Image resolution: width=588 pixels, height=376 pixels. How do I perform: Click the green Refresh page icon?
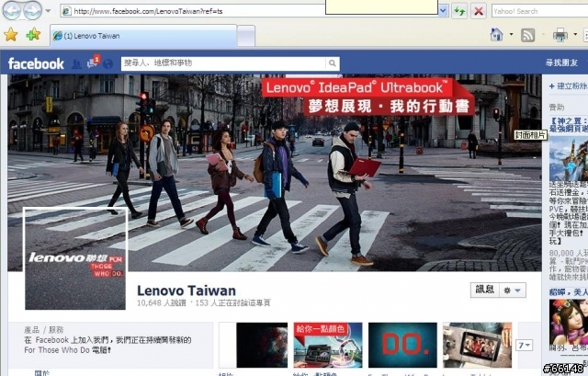tap(459, 11)
